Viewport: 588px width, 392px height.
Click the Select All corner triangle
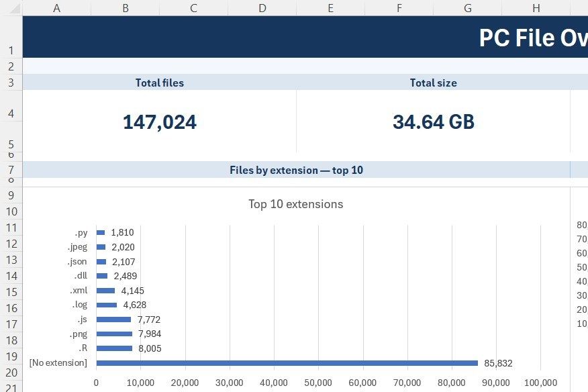point(14,8)
